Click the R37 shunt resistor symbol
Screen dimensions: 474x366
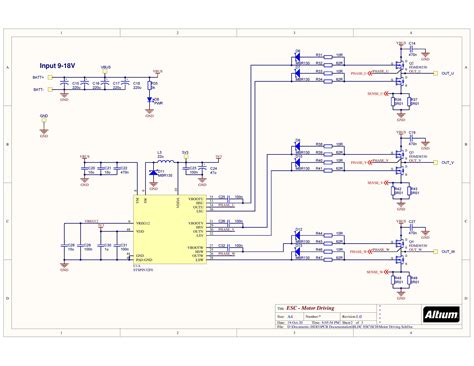(x=409, y=102)
